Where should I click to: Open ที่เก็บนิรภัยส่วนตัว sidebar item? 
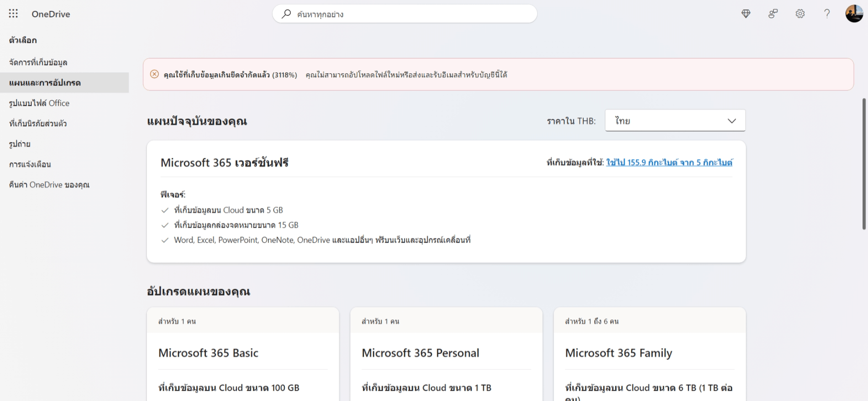coord(64,123)
